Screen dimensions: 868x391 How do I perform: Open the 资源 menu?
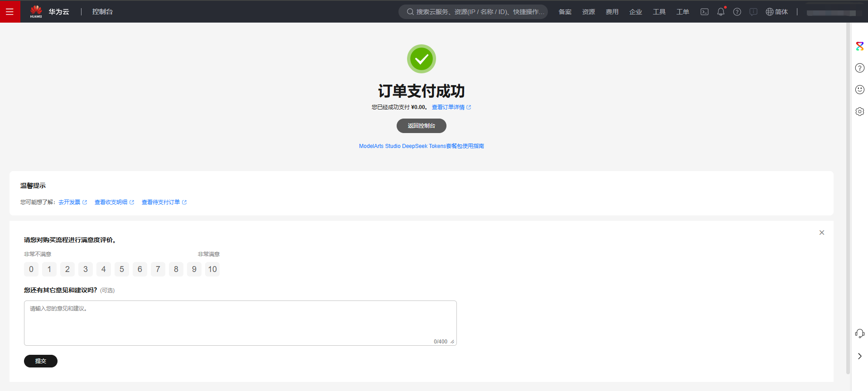click(588, 12)
